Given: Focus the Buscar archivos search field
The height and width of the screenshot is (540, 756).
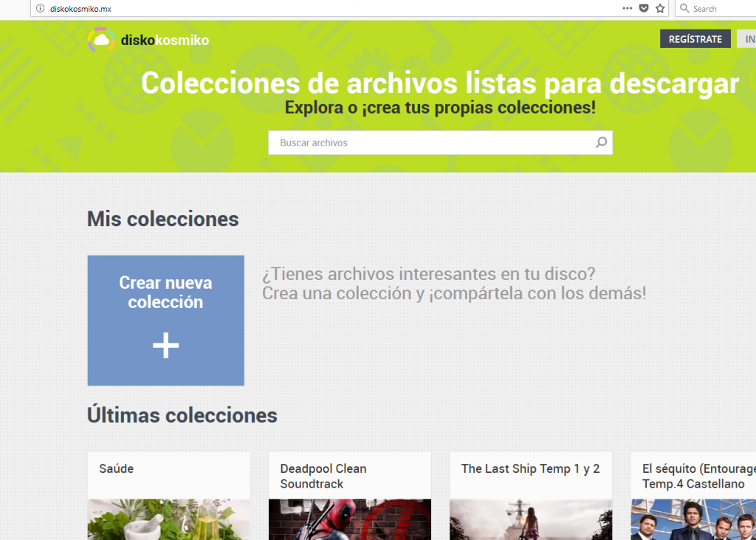Looking at the screenshot, I should pos(432,143).
